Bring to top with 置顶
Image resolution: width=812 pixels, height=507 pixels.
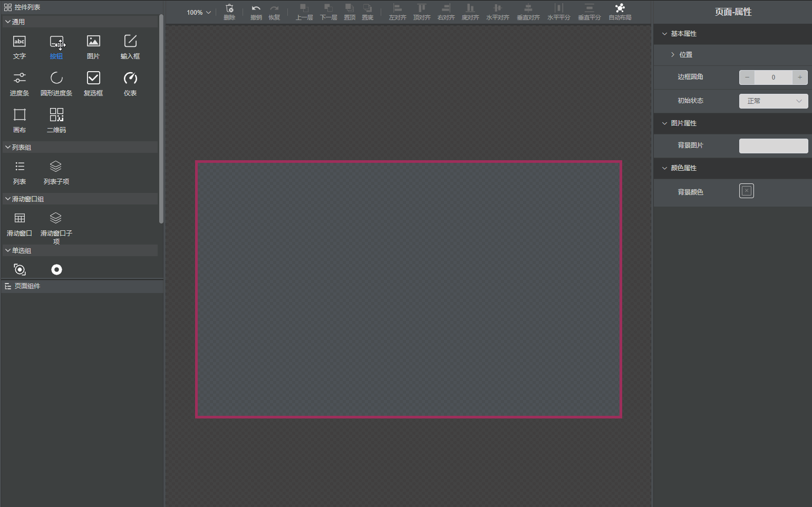pos(350,12)
